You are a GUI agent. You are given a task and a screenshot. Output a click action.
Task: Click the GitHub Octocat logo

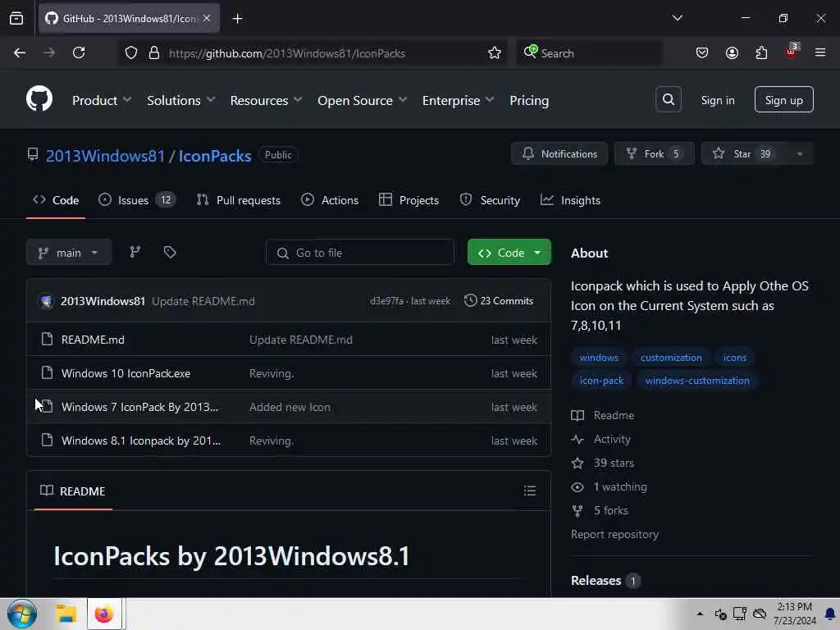pyautogui.click(x=39, y=99)
